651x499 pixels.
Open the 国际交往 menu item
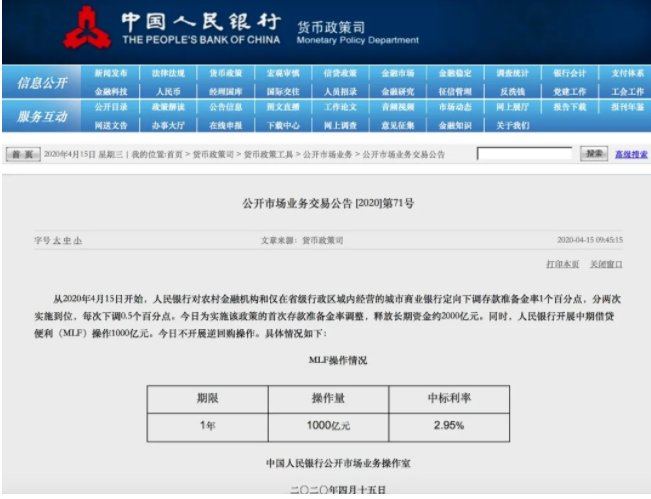click(x=283, y=92)
